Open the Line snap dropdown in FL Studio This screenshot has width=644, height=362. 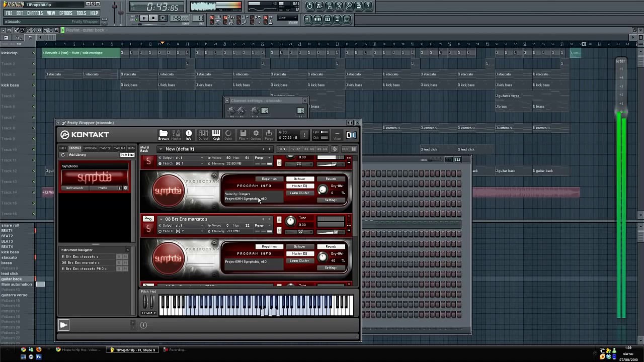point(288,18)
